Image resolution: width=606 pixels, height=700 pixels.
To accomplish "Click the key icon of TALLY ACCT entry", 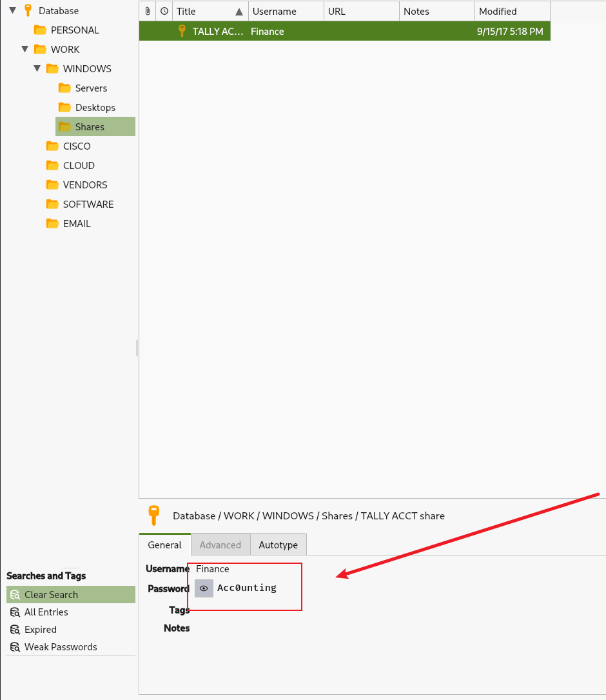I will click(182, 31).
